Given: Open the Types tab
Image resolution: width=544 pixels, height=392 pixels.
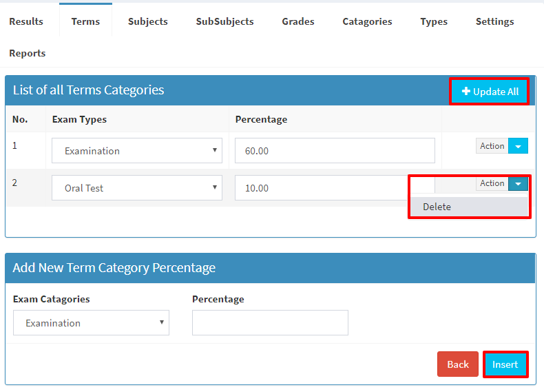Looking at the screenshot, I should tap(434, 21).
